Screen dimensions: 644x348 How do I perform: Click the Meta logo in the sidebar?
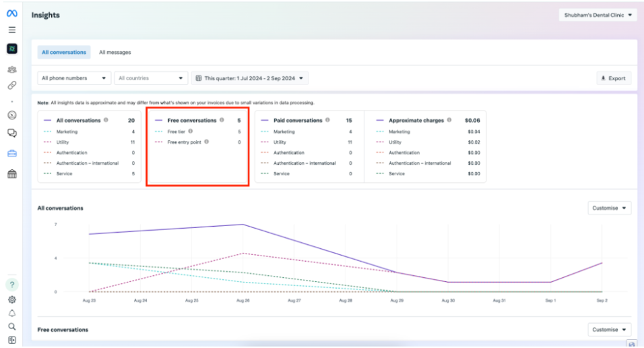(x=11, y=13)
